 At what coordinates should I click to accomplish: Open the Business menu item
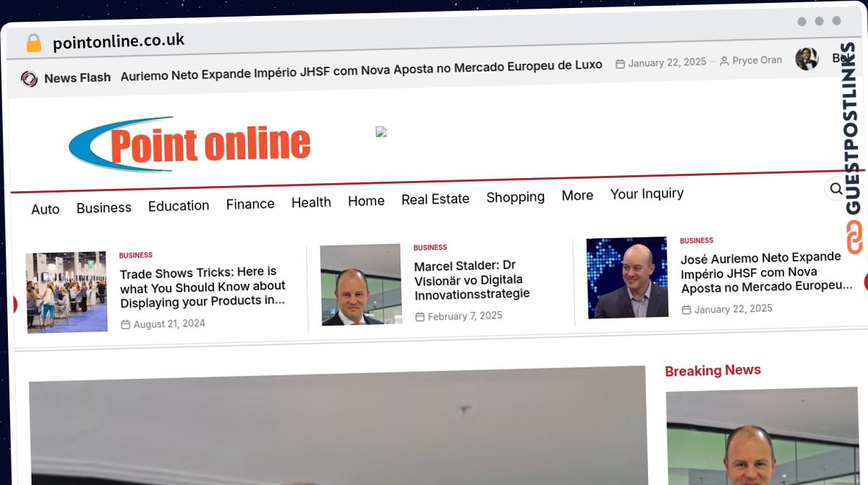click(x=104, y=208)
